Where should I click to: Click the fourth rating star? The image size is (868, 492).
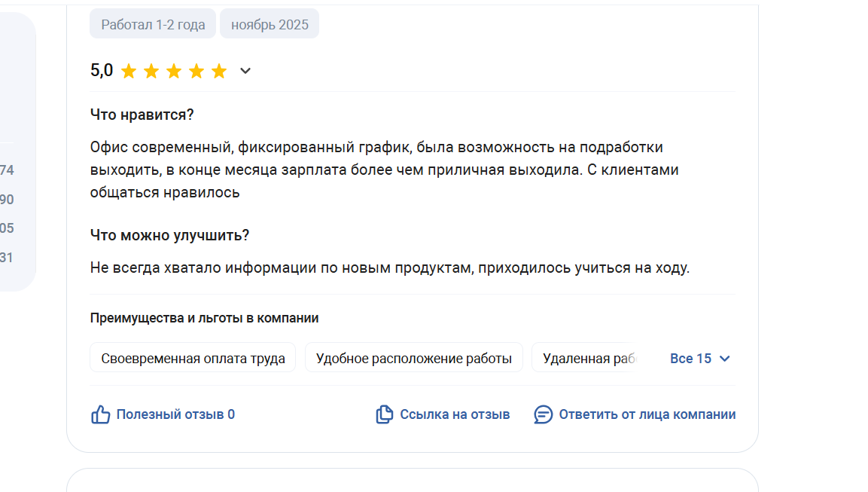click(x=196, y=71)
